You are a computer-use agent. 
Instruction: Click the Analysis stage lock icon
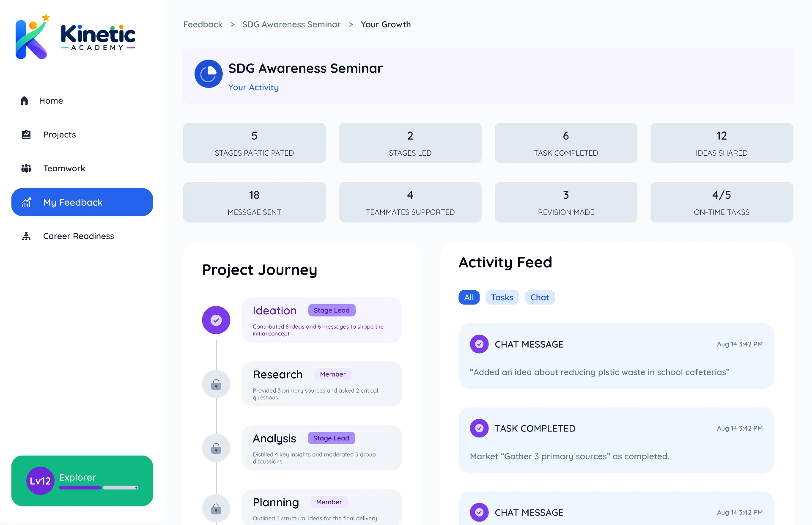[x=216, y=448]
